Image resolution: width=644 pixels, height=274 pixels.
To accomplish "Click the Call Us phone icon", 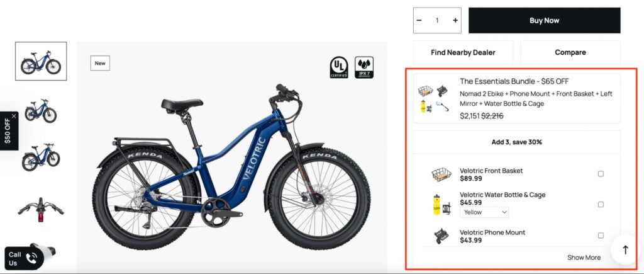I will pyautogui.click(x=31, y=258).
